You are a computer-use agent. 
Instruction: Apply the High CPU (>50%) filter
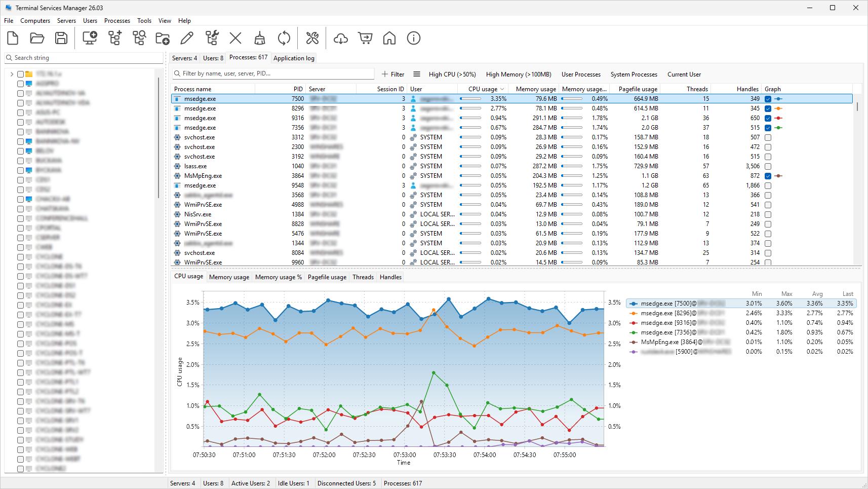(452, 74)
